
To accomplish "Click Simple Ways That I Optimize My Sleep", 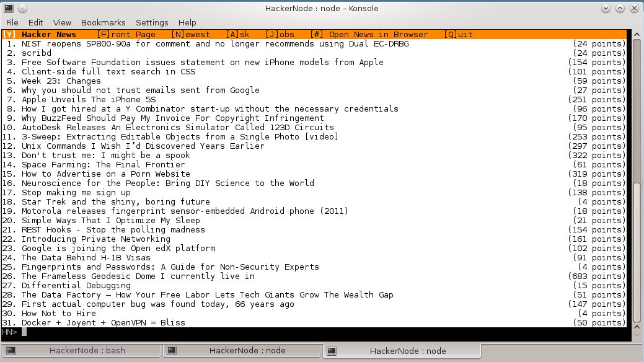I will (x=111, y=221).
